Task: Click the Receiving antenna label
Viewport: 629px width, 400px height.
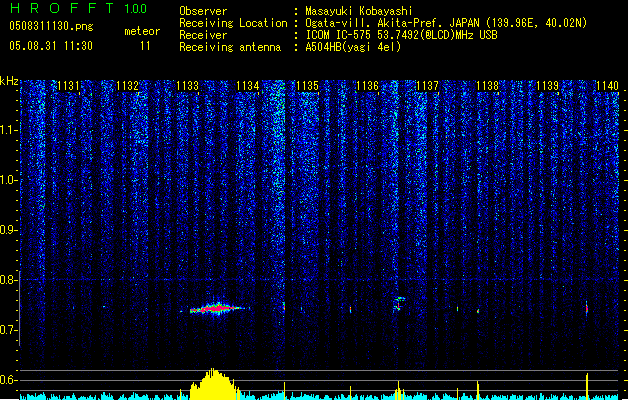Action: click(x=230, y=47)
